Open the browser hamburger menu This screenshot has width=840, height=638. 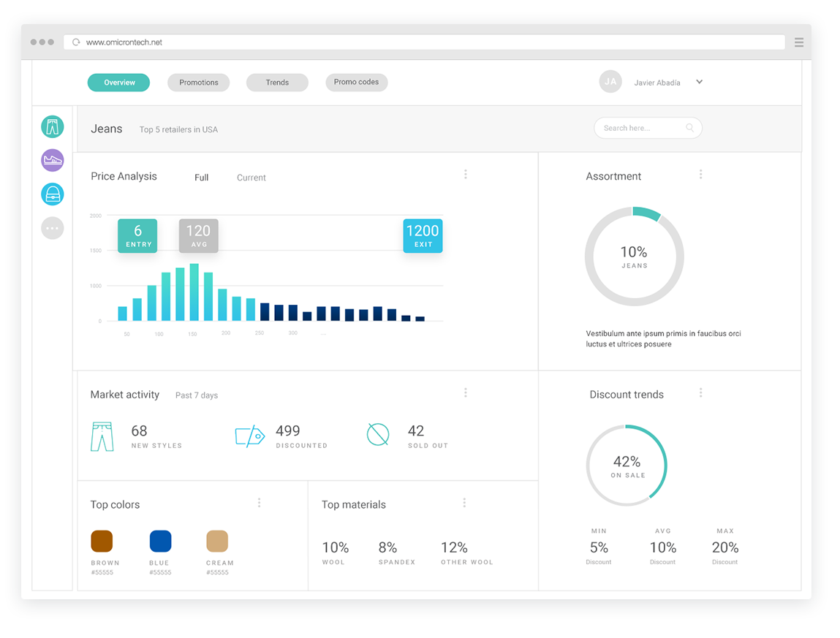(799, 42)
